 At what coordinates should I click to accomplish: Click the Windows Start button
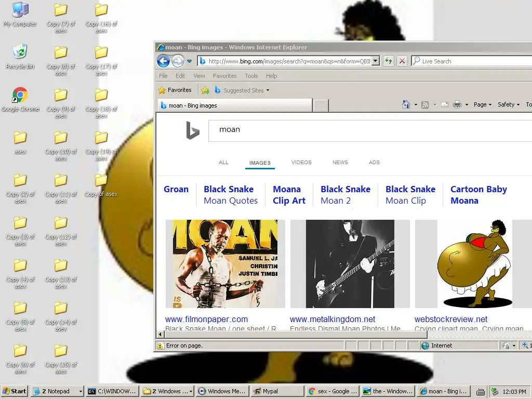14,391
